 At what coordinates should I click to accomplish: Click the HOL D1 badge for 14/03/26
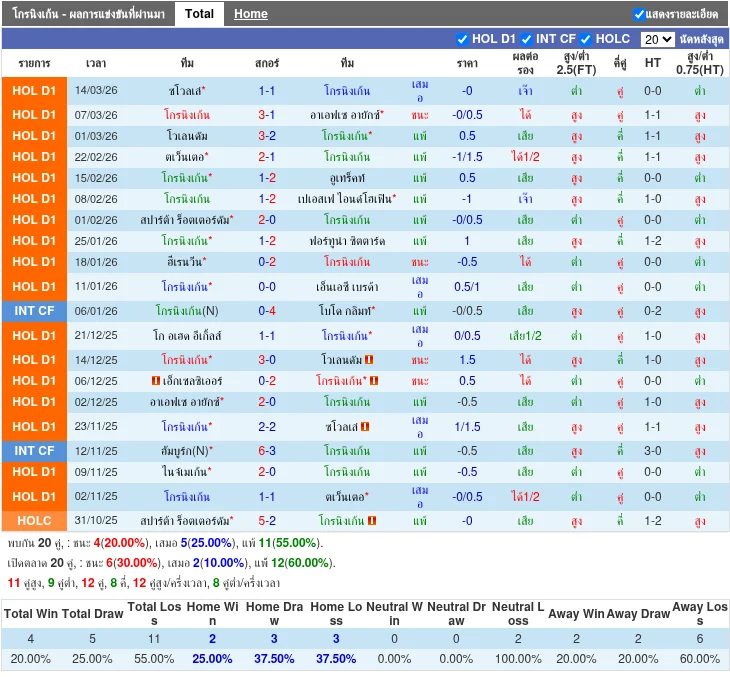(x=34, y=91)
